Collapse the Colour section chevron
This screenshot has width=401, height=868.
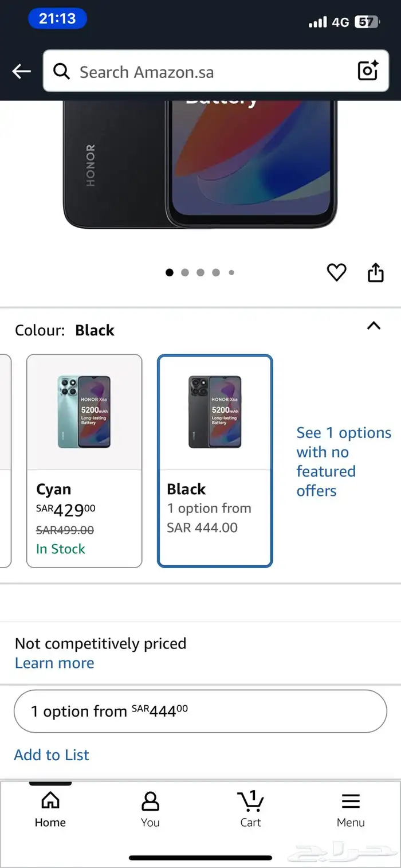(374, 326)
